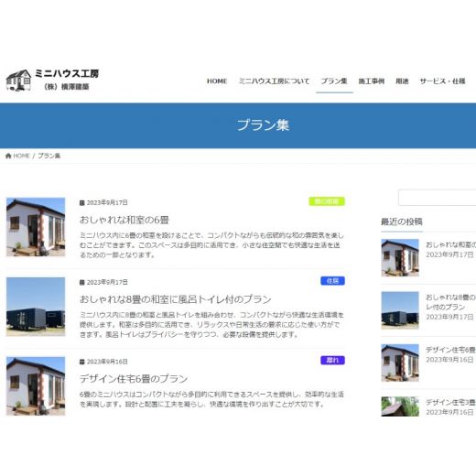Click the home icon in the breadcrumb

click(x=8, y=156)
